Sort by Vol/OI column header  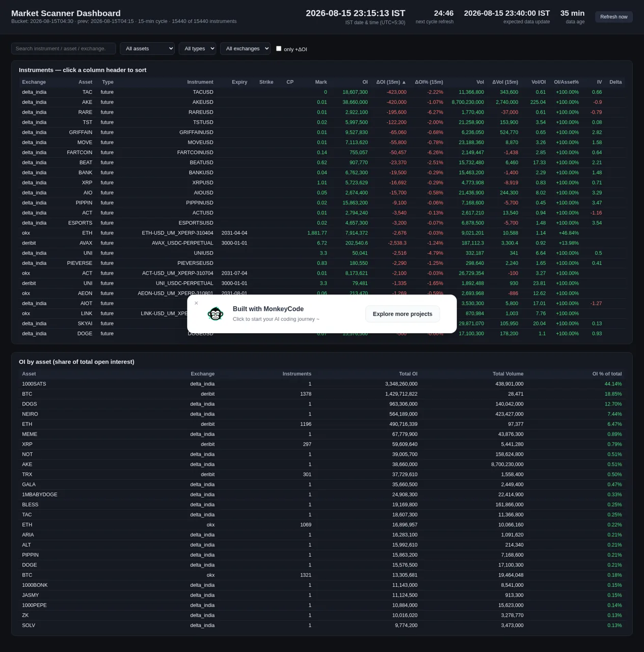539,82
